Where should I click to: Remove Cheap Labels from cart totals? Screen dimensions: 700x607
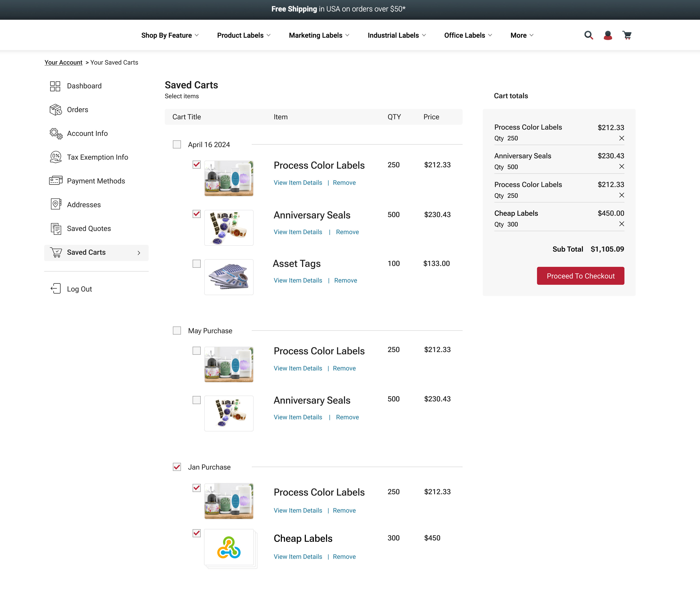click(622, 224)
